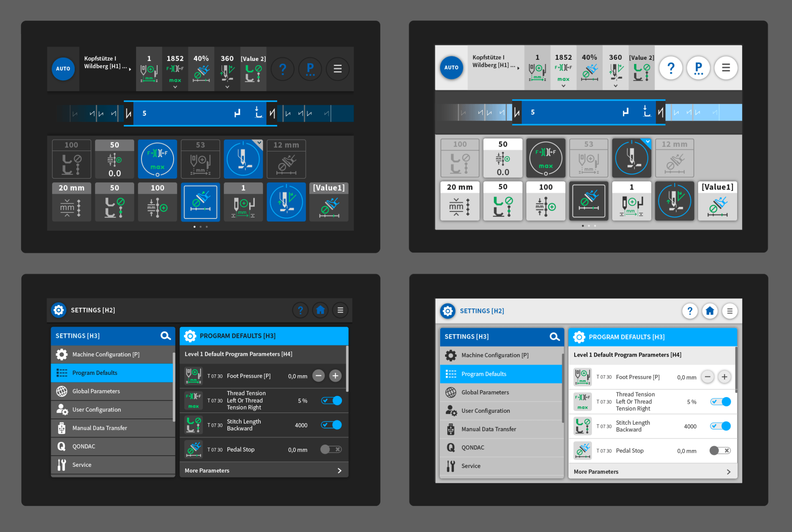The height and width of the screenshot is (532, 792).
Task: Click search icon in dark SETTINGS [H3] header
Action: [165, 336]
